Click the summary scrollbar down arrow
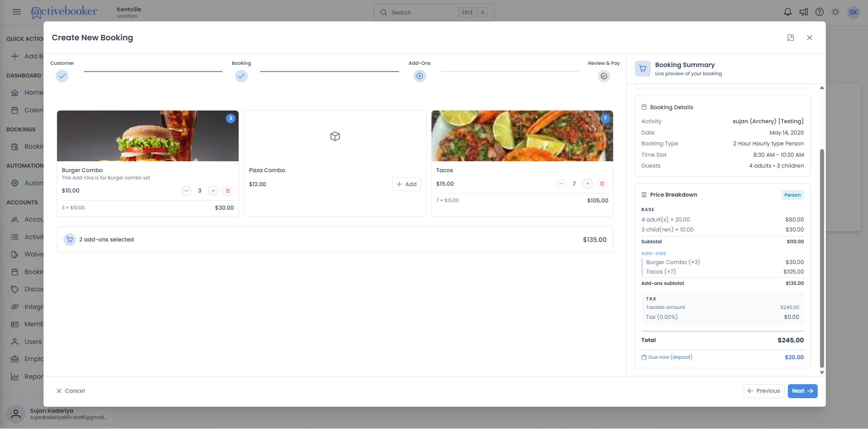The image size is (868, 429). coord(822,373)
